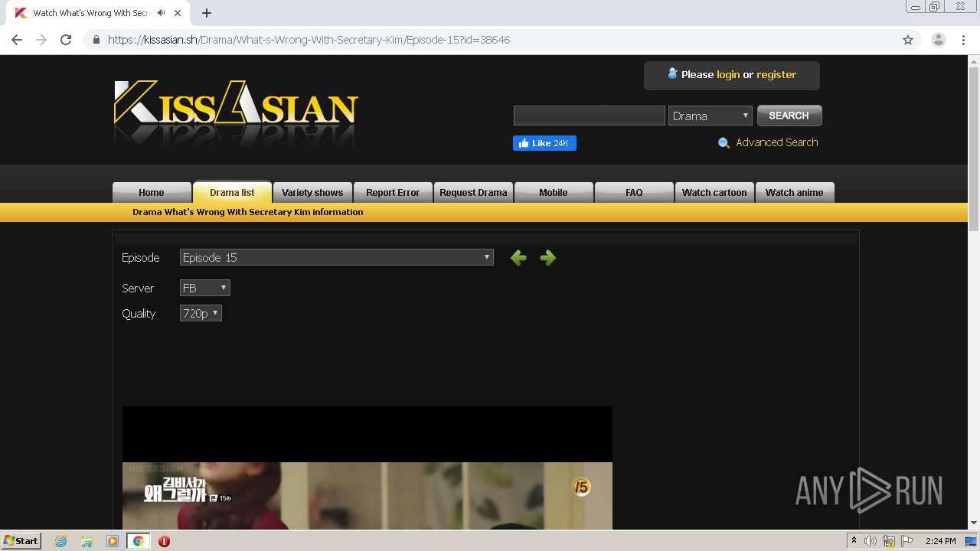Go back in browser history
Screen dimensions: 980x551
[x=17, y=40]
